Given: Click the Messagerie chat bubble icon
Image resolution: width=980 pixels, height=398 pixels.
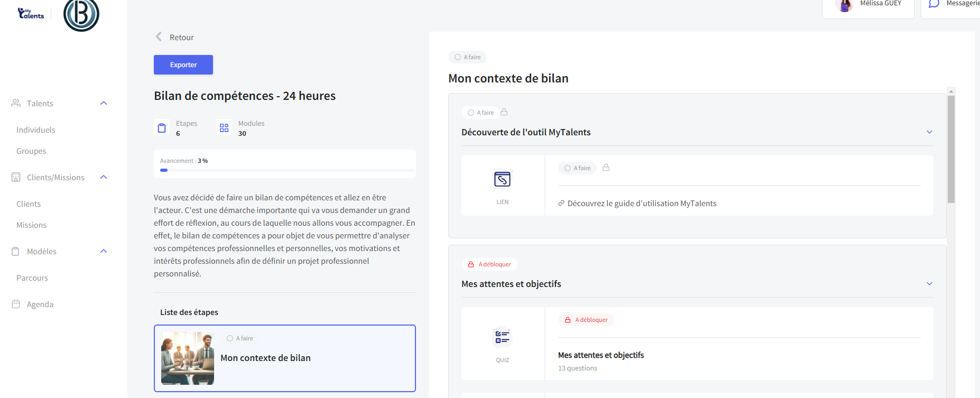Looking at the screenshot, I should (x=934, y=4).
